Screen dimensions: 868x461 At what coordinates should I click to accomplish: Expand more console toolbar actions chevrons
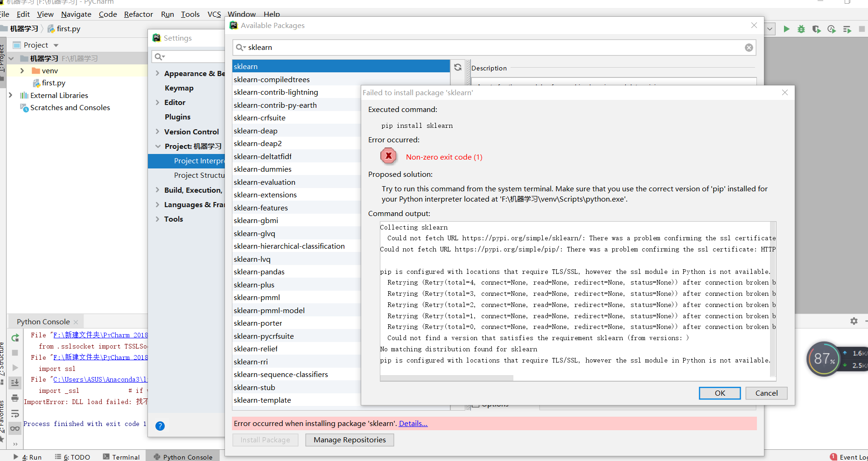click(15, 444)
